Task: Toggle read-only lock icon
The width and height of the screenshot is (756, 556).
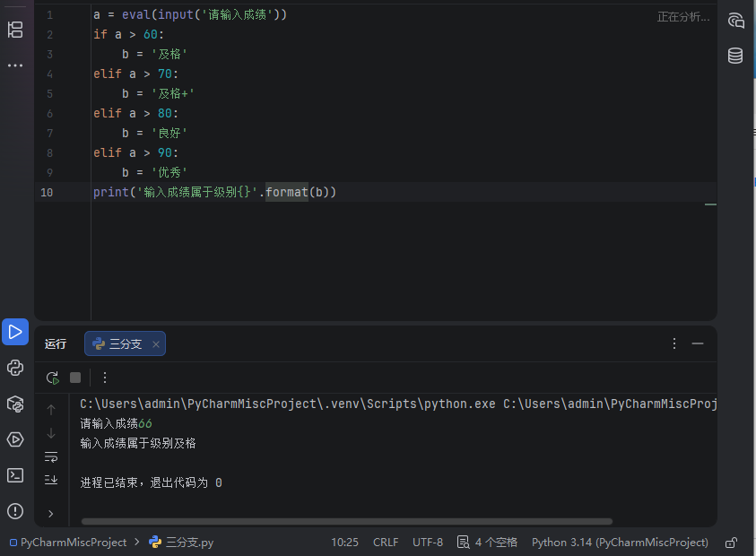Action: coord(731,543)
